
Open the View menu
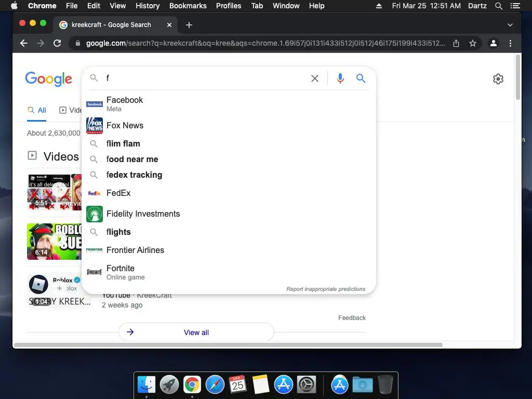point(118,6)
